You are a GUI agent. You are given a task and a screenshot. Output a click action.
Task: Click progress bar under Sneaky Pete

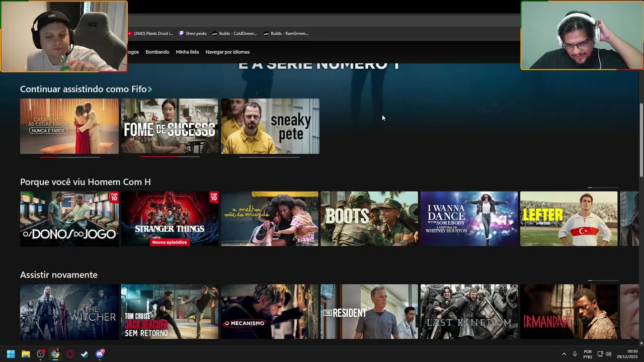click(270, 157)
